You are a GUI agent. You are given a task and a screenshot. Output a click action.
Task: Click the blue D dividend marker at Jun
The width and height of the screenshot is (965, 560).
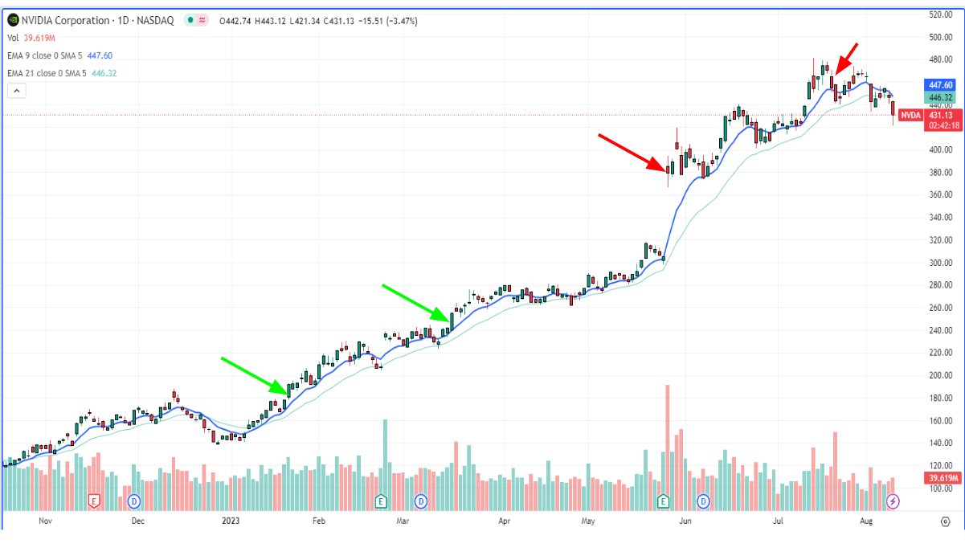[x=704, y=501]
